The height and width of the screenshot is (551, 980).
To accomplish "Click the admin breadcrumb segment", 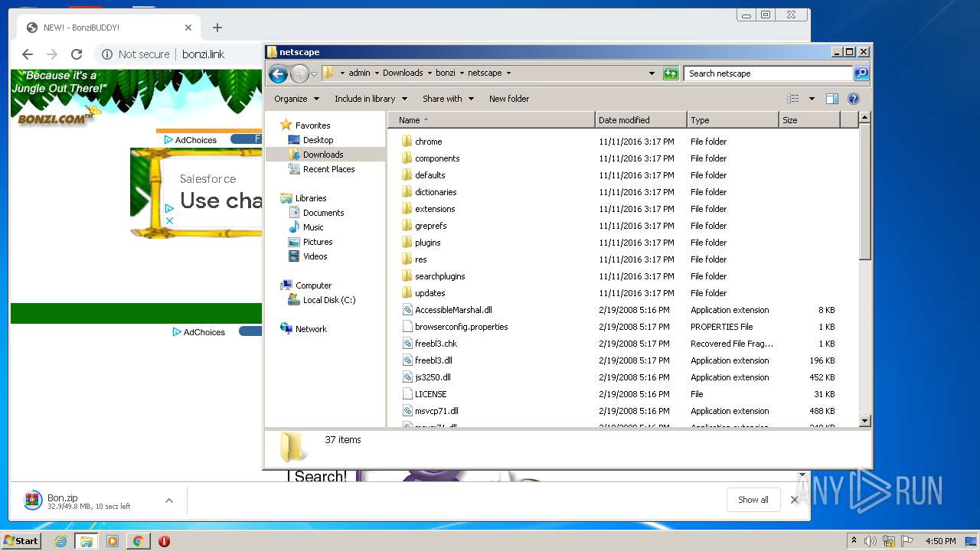I will 359,73.
